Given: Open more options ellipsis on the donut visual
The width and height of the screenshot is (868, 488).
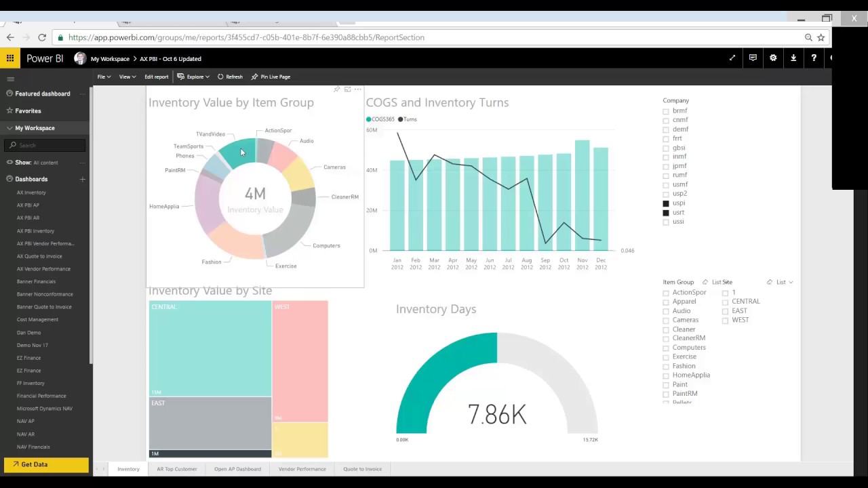Looking at the screenshot, I should (357, 89).
